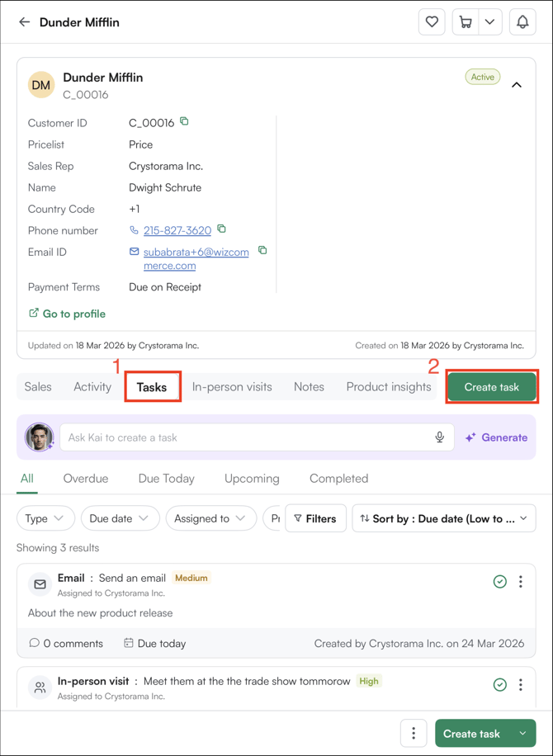The image size is (553, 756).
Task: Click Create task next to the tabs
Action: (x=492, y=387)
